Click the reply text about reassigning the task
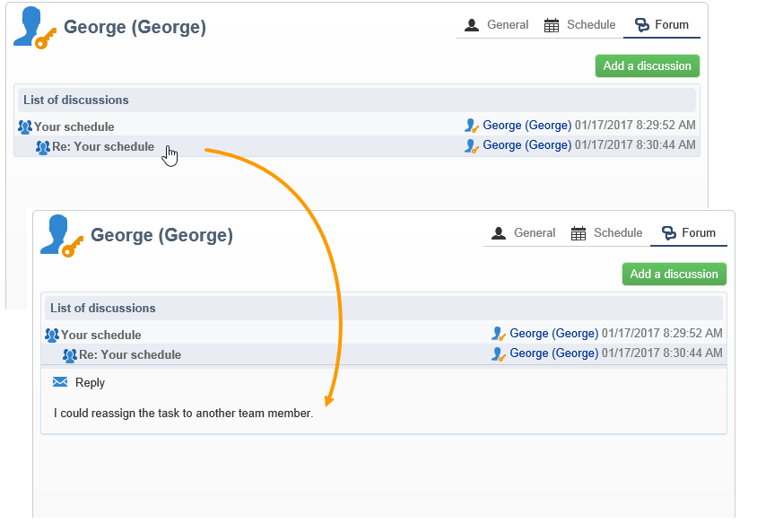The width and height of the screenshot is (783, 532). 184,414
